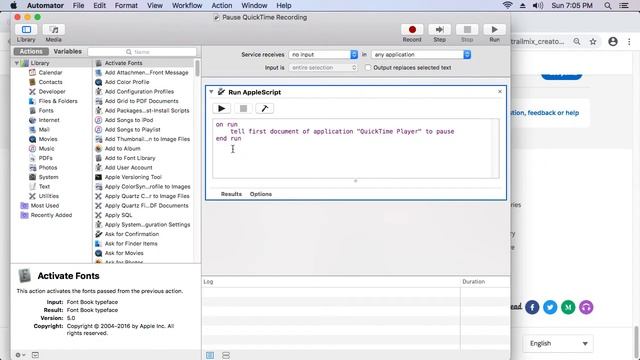The width and height of the screenshot is (640, 360).
Task: Select the Ask for Confirmation action
Action: pos(131,234)
